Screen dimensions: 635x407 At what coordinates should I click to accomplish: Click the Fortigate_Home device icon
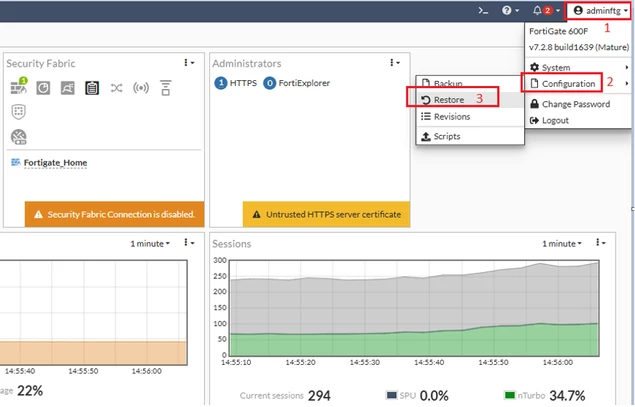(15, 162)
